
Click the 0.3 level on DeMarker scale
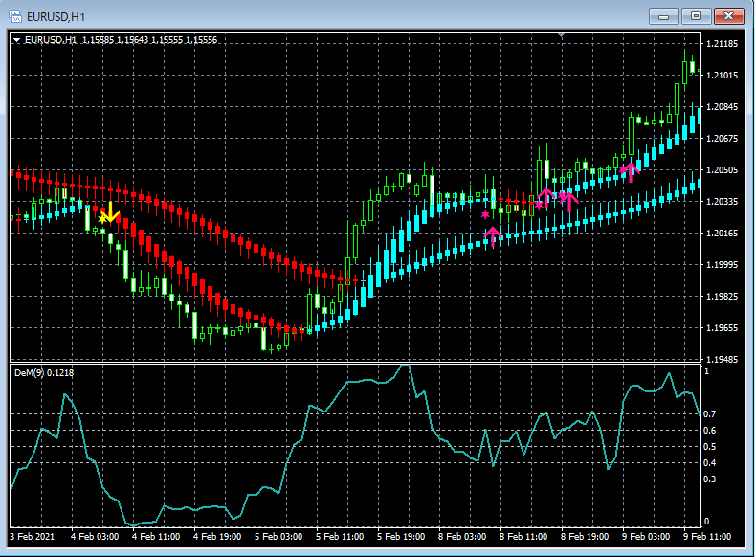coord(710,479)
